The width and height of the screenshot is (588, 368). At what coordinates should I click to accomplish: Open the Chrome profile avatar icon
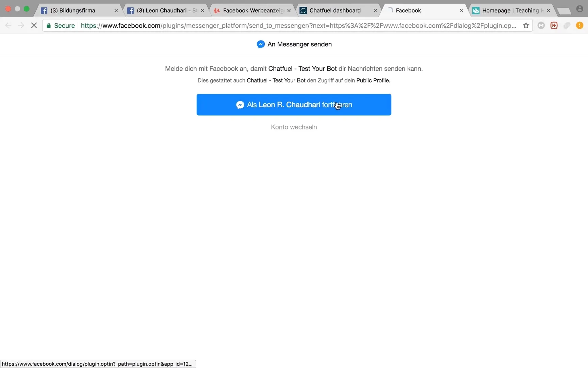pos(580,9)
